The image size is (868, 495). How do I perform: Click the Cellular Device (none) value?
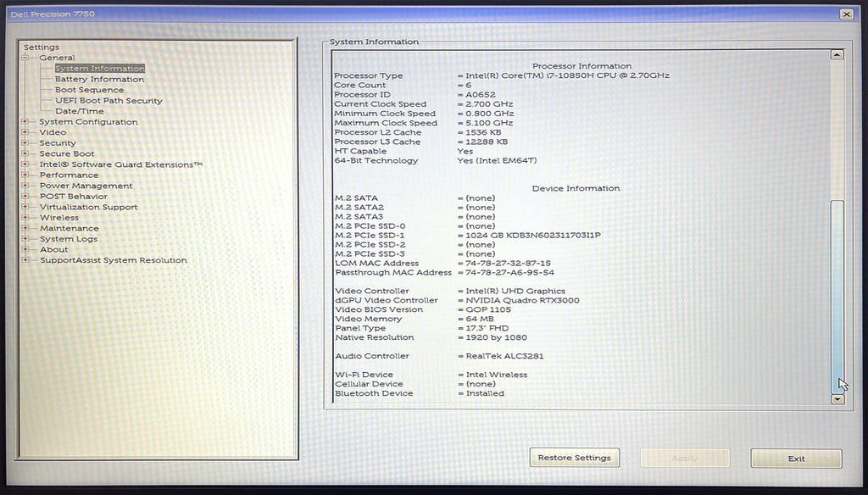tap(481, 384)
